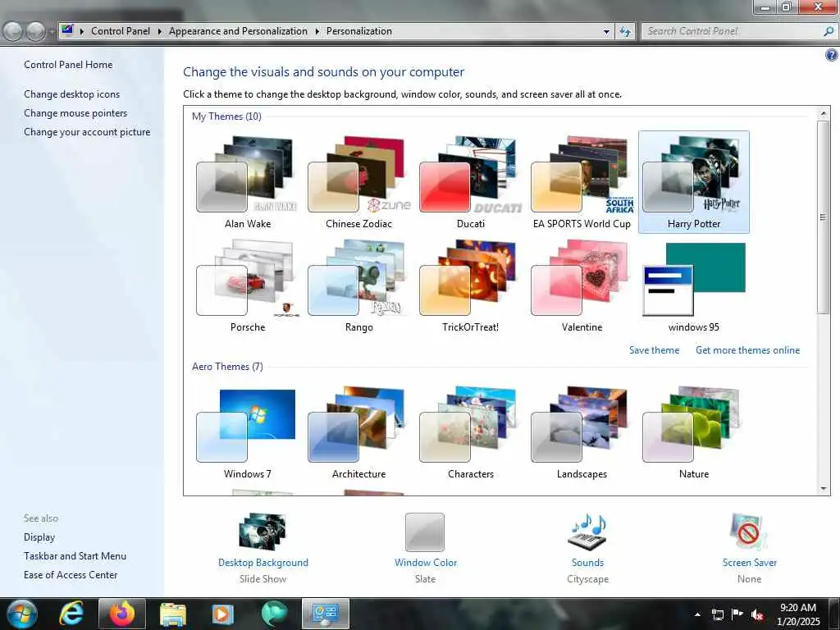The image size is (840, 630).
Task: Apply the Valentine theme
Action: click(x=582, y=286)
